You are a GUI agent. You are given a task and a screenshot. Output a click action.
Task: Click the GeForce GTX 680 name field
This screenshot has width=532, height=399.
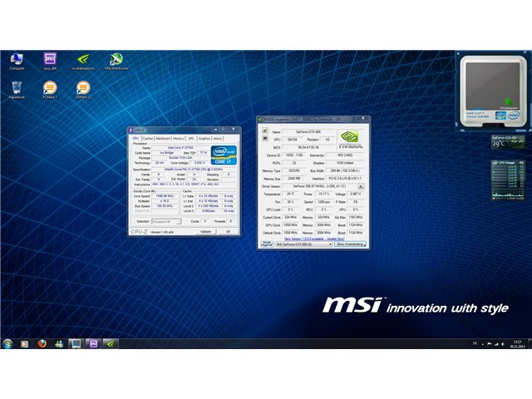point(308,131)
